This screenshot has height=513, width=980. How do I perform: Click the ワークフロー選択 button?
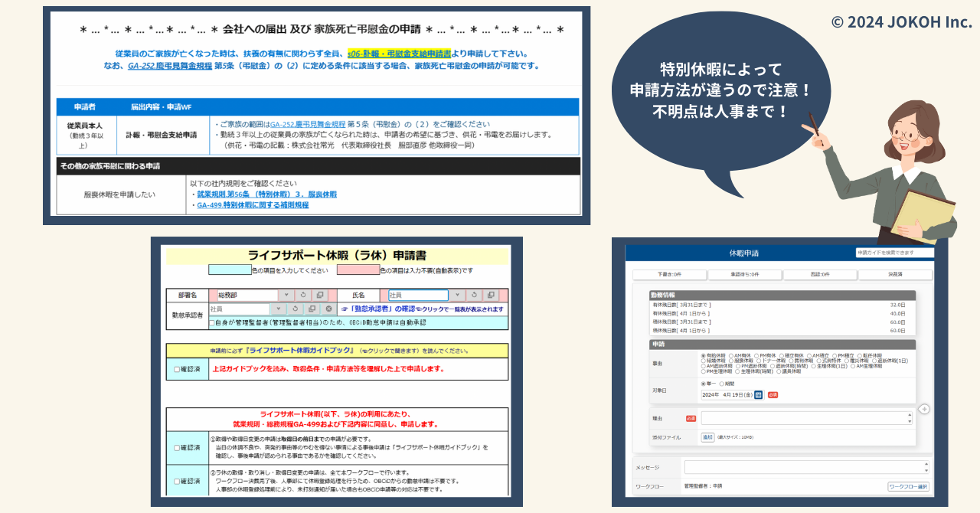pyautogui.click(x=909, y=486)
